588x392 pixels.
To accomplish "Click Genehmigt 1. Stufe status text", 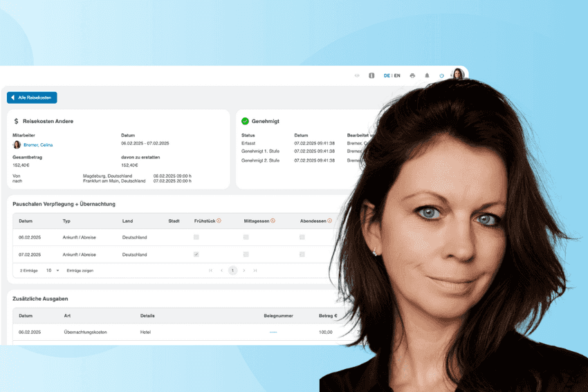I will coord(260,151).
